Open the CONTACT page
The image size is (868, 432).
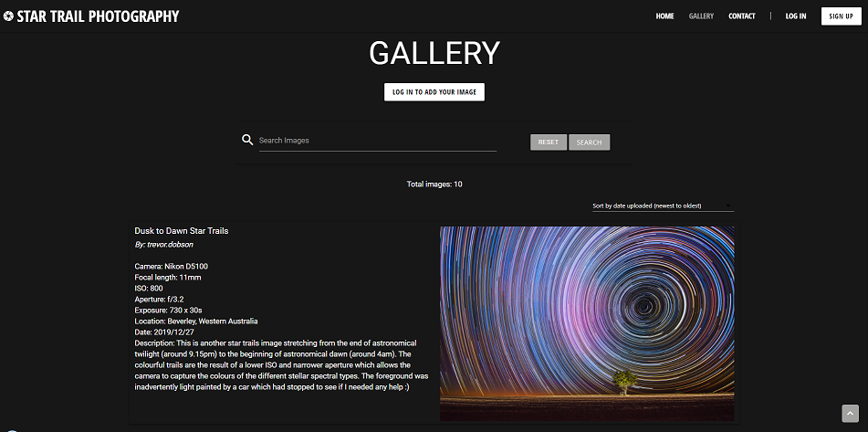pos(742,16)
